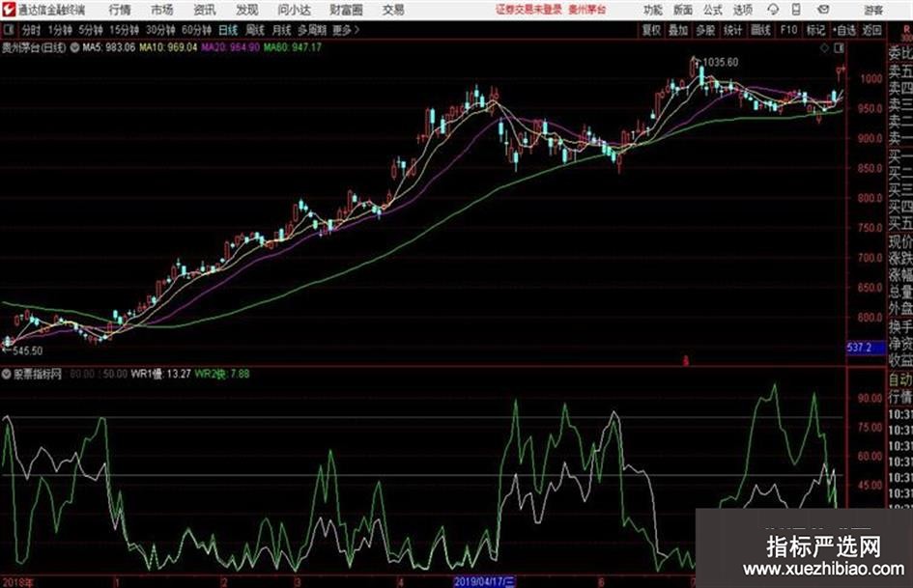
Task: Click the 返回 back button
Action: [x=871, y=30]
